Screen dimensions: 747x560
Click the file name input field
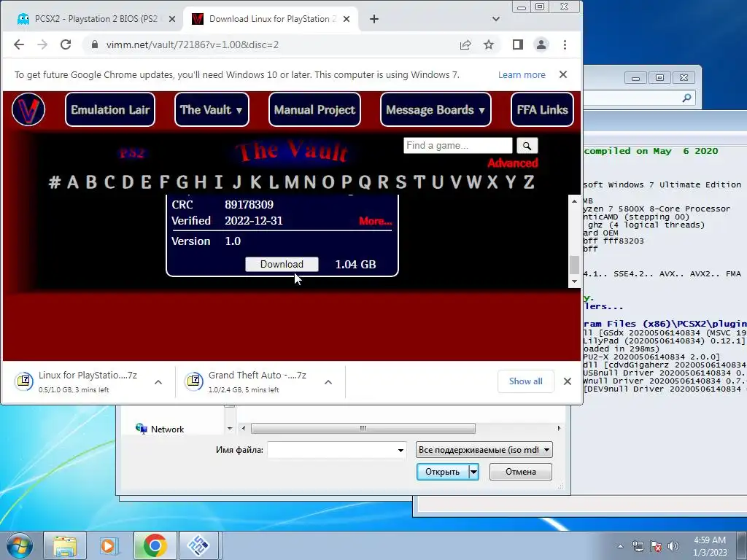pyautogui.click(x=331, y=450)
